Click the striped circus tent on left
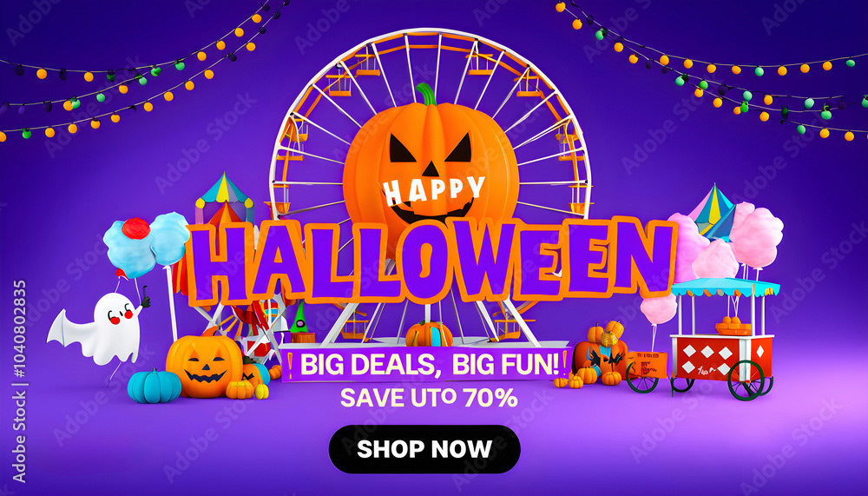 coord(224,200)
